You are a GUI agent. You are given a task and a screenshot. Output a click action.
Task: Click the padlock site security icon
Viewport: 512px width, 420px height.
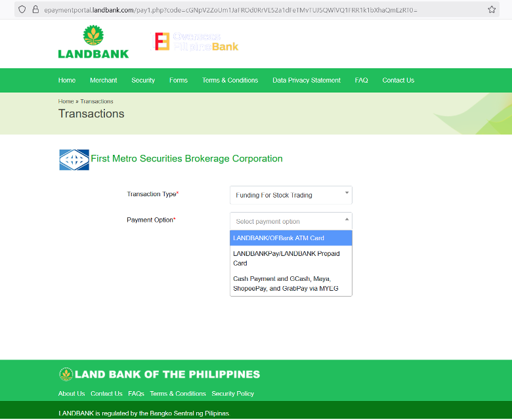coord(35,9)
